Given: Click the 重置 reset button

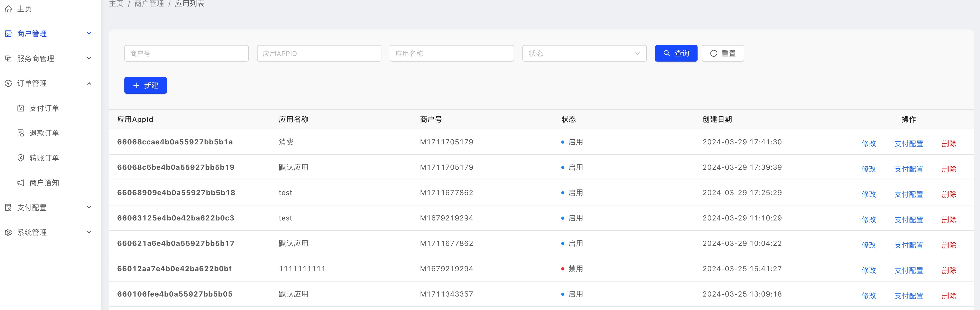Looking at the screenshot, I should pos(723,53).
